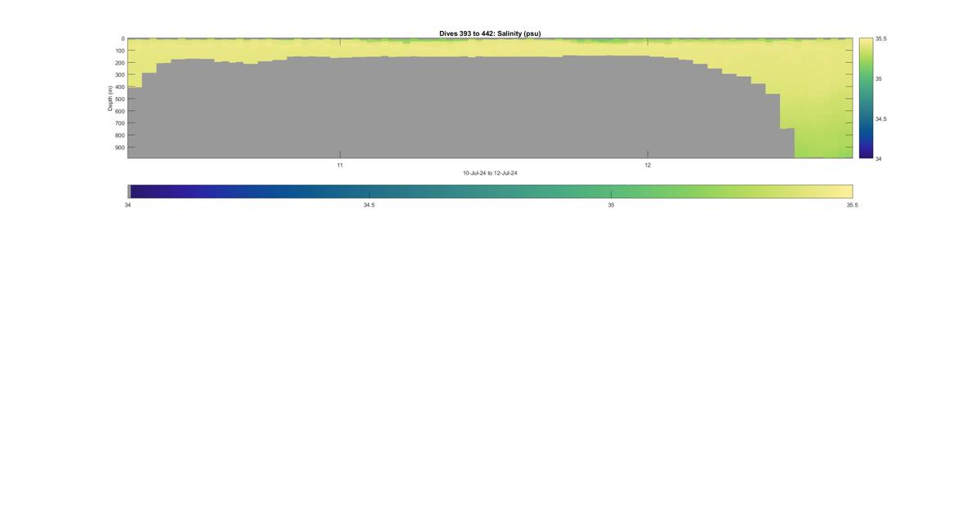Click the 'Depth (m)' y-axis label
This screenshot has width=980, height=508.
[109, 98]
